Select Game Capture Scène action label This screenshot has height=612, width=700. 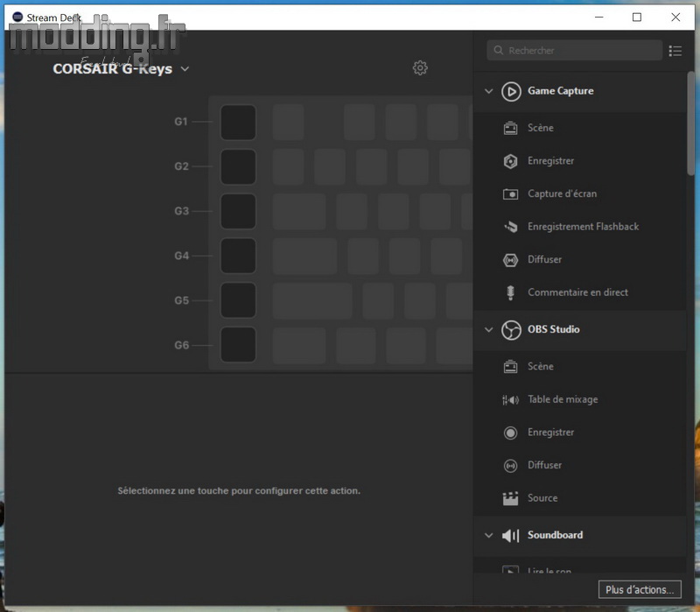540,128
